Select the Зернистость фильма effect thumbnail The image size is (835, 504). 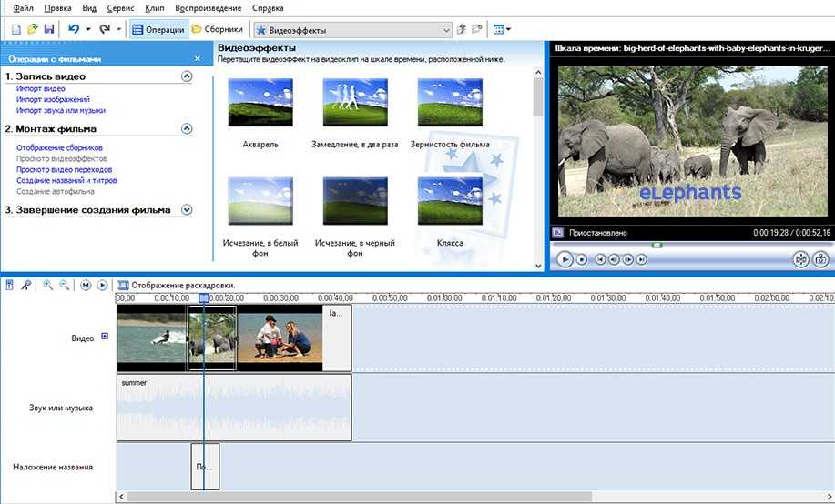point(450,102)
